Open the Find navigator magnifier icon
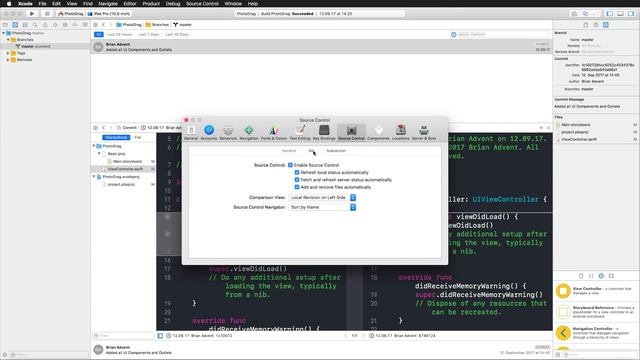The width and height of the screenshot is (640, 360). (x=35, y=25)
